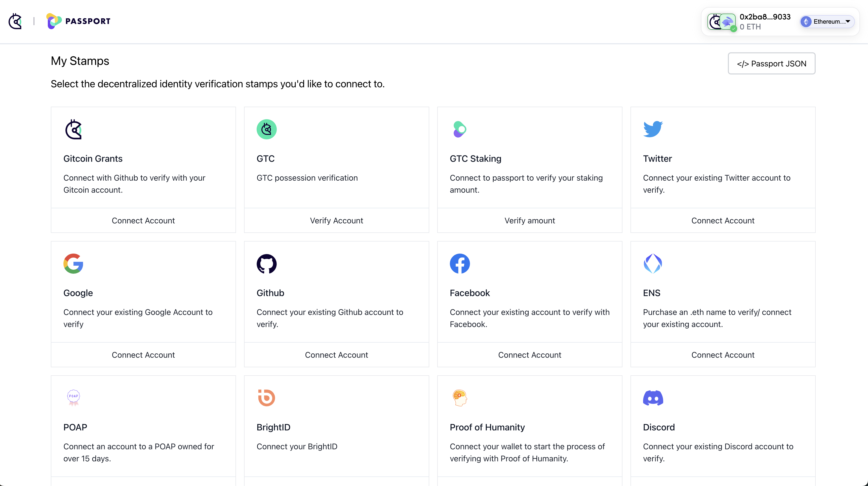Click the 0 ETH balance text
This screenshot has width=868, height=486.
click(x=750, y=27)
